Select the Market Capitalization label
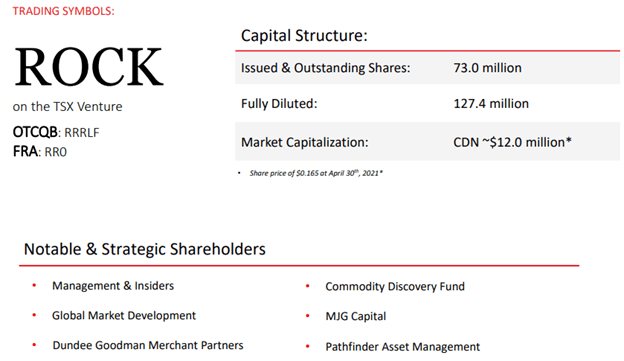 pyautogui.click(x=304, y=142)
